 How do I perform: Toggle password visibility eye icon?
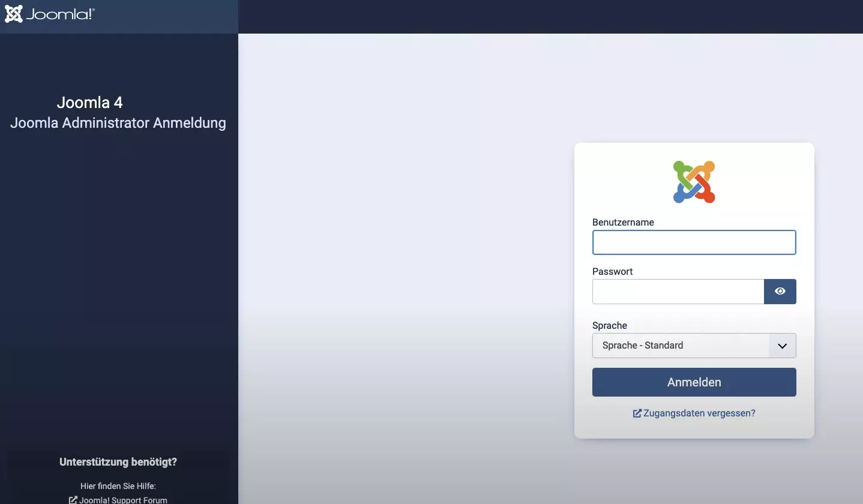point(780,292)
